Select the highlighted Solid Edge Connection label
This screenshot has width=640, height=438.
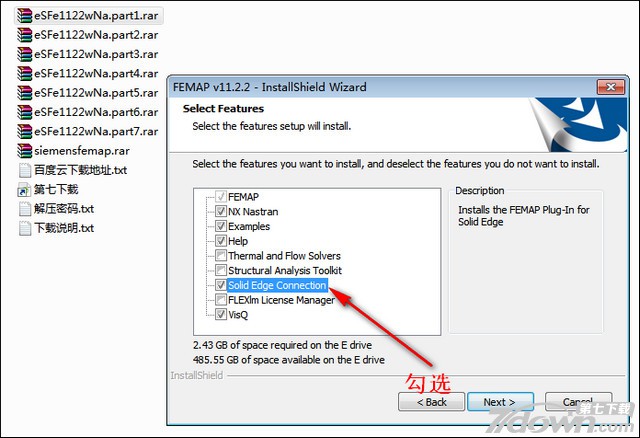tap(277, 285)
